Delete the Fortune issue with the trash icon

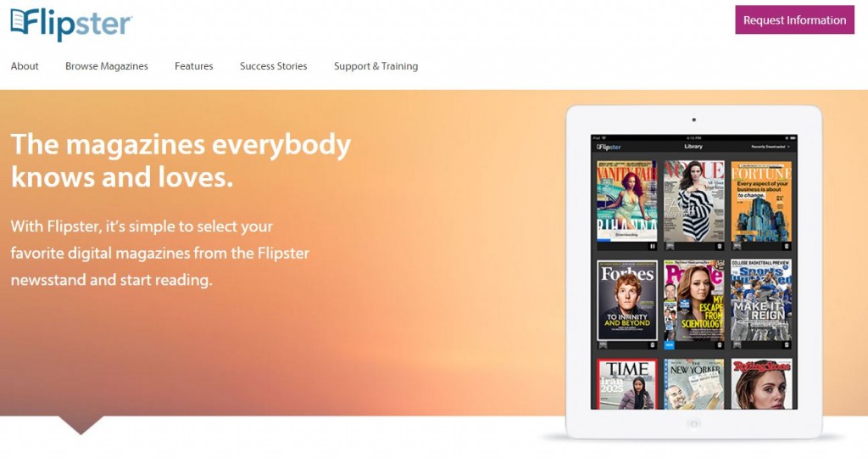pyautogui.click(x=786, y=247)
